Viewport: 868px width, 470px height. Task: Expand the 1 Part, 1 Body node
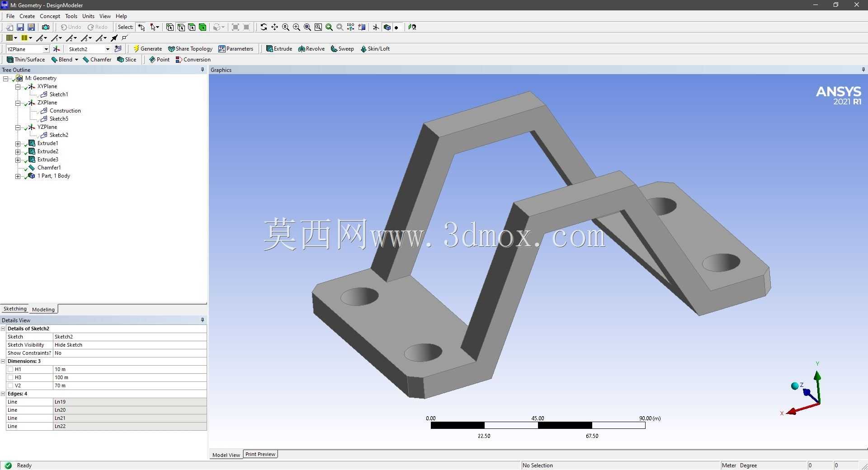click(18, 176)
